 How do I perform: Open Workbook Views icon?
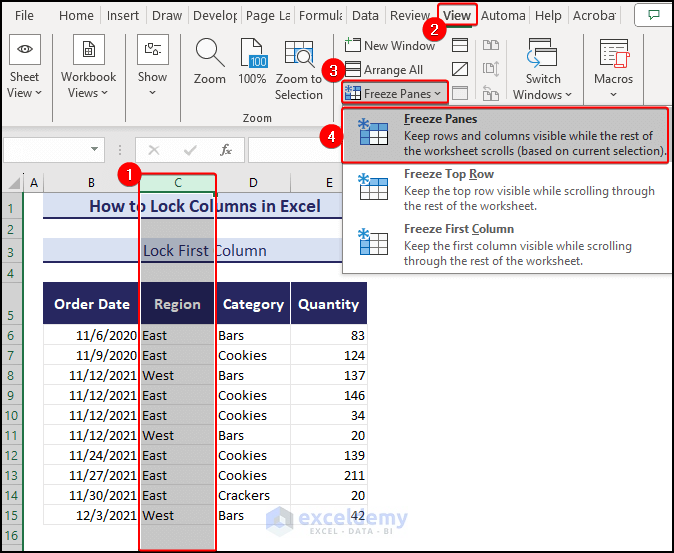[x=89, y=49]
